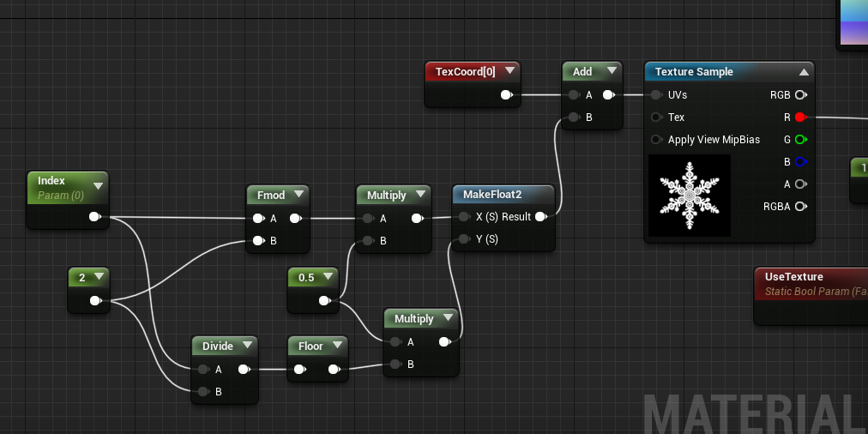Screen dimensions: 868x434
Task: Click the Add node output pin
Action: pos(608,94)
